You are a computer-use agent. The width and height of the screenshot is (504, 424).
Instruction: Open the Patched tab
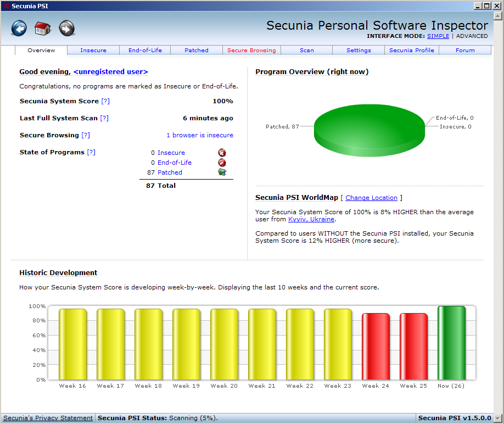coord(197,50)
